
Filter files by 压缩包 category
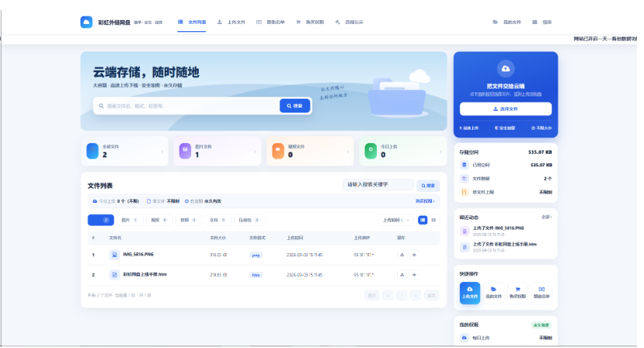(x=249, y=221)
